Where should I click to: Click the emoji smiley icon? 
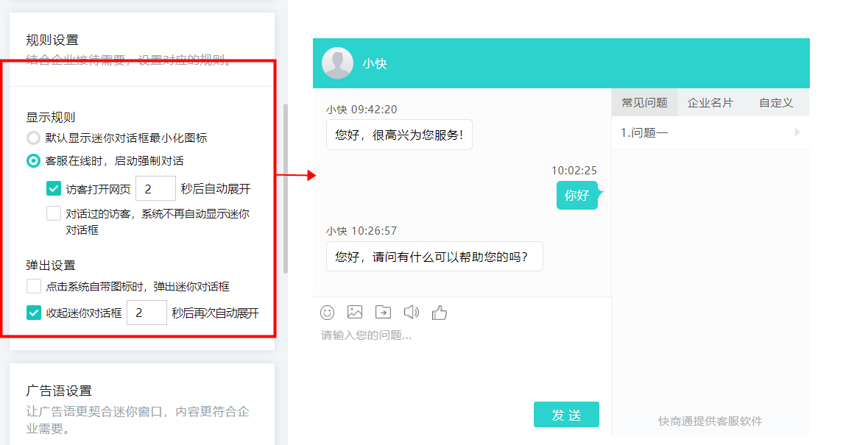328,313
